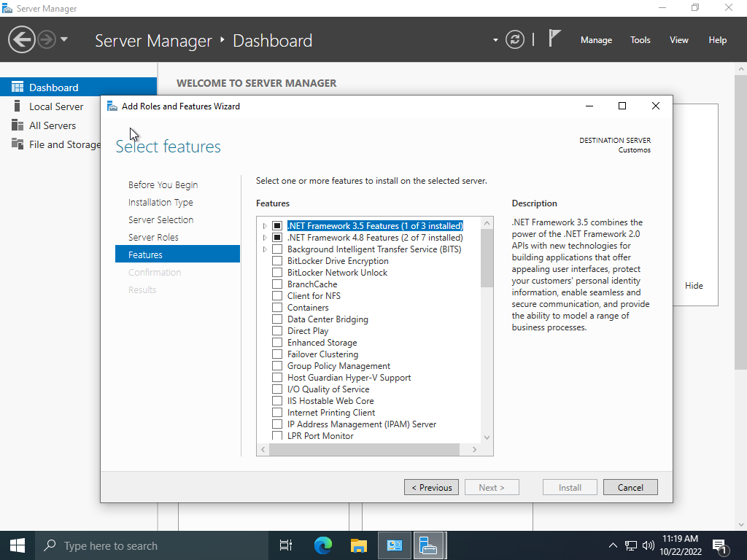
Task: Tick the Group Policy Management checkbox
Action: coord(277,366)
